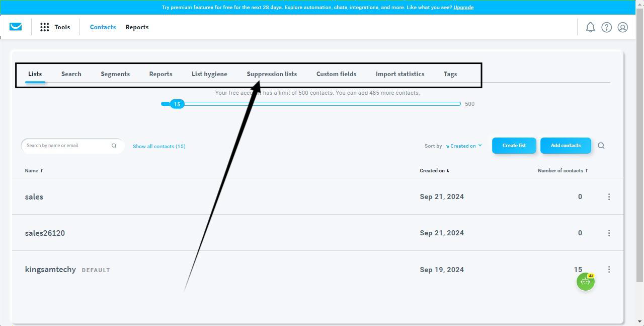Open three-dot menu for kingsamtechy list
Viewport: 644px width, 326px height.
pyautogui.click(x=609, y=270)
